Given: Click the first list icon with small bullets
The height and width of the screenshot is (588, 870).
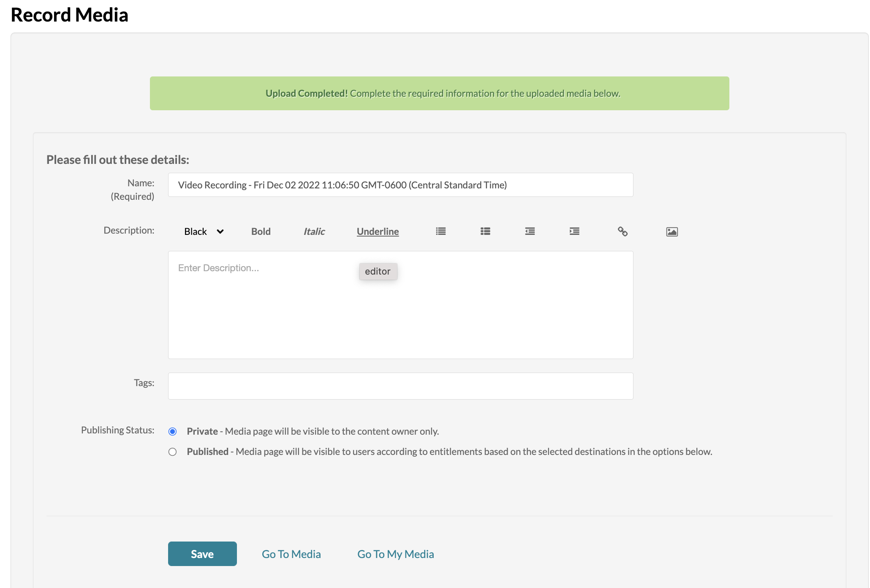Looking at the screenshot, I should tap(440, 231).
